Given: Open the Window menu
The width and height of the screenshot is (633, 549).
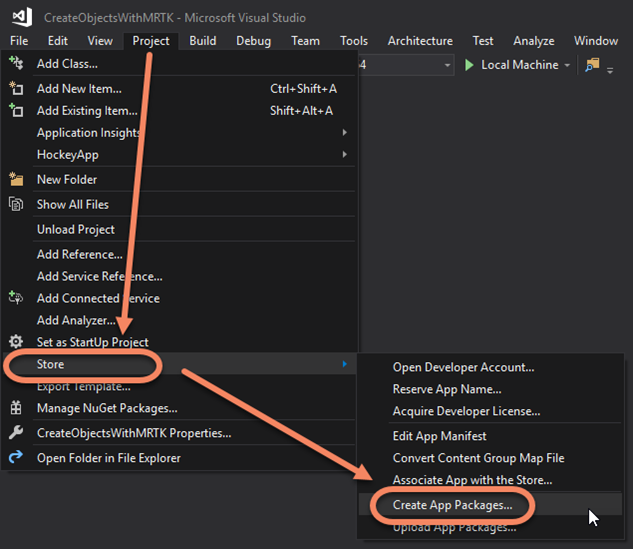Looking at the screenshot, I should pos(596,41).
